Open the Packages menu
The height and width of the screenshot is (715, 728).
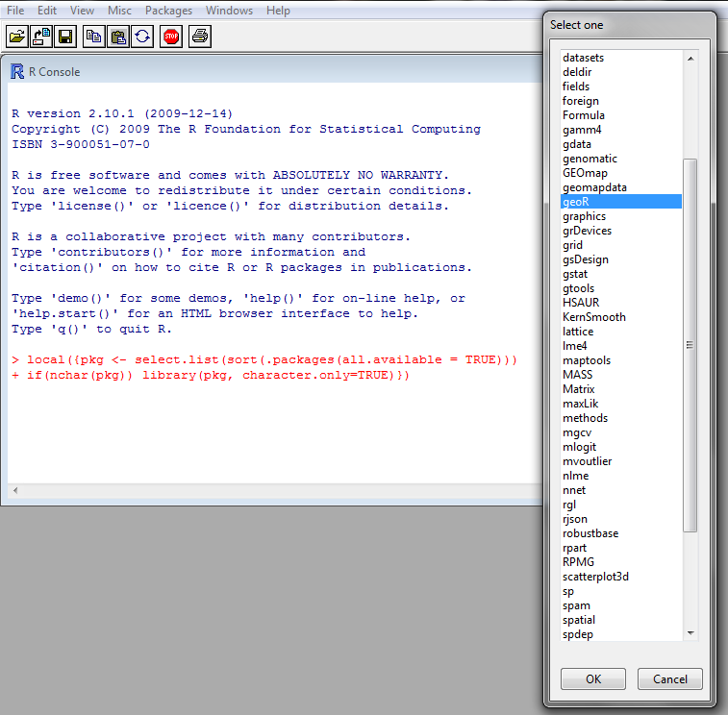click(x=168, y=11)
